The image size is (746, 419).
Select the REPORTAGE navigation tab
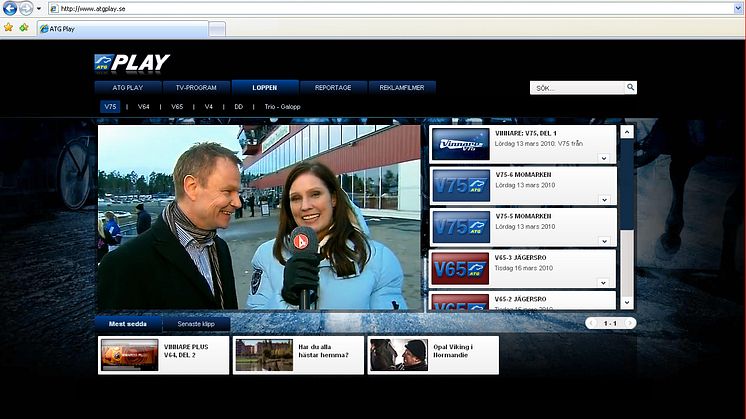[333, 88]
